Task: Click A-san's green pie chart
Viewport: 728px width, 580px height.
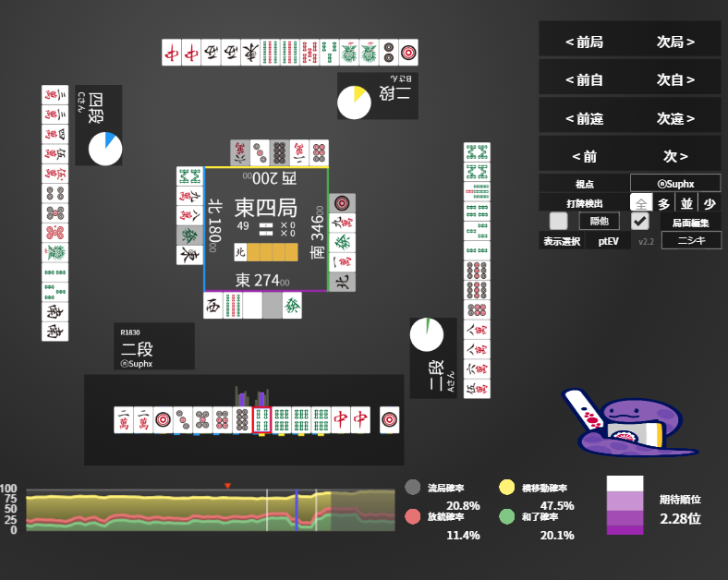Action: coord(427,334)
